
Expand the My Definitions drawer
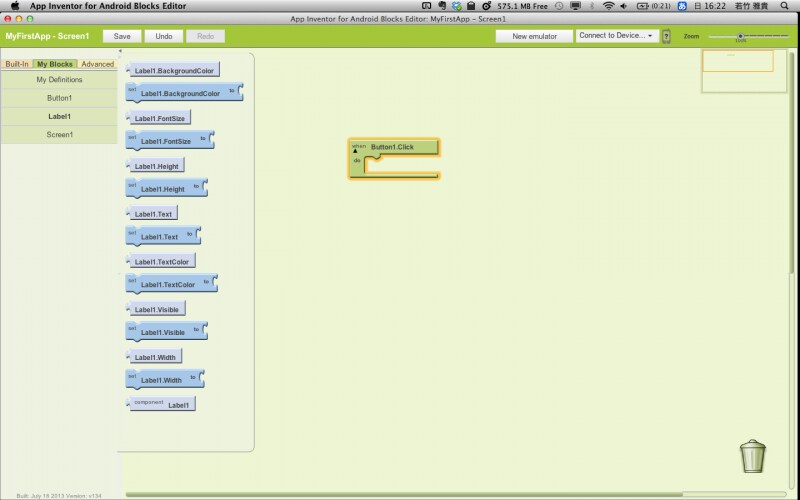coord(59,79)
